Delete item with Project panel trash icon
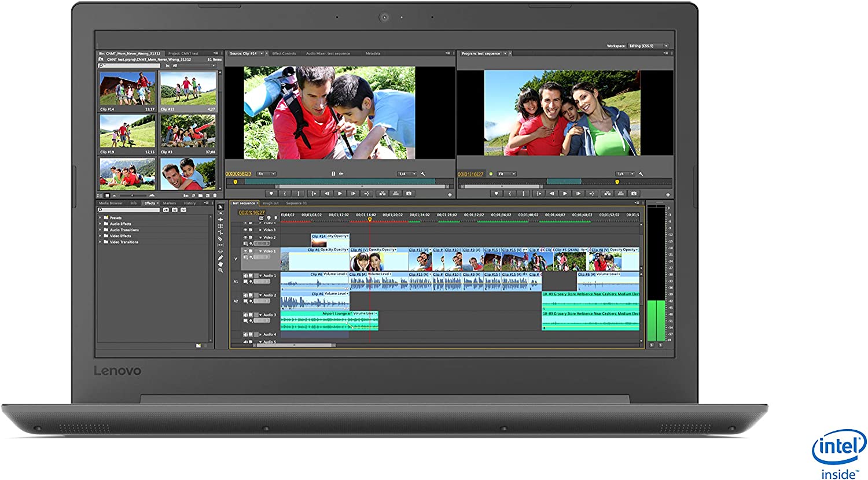The image size is (868, 480). 215,195
